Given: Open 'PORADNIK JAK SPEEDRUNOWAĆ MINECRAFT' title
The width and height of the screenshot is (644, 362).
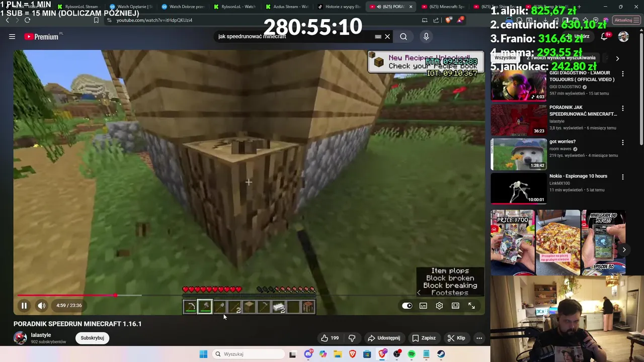Looking at the screenshot, I should pos(583,111).
